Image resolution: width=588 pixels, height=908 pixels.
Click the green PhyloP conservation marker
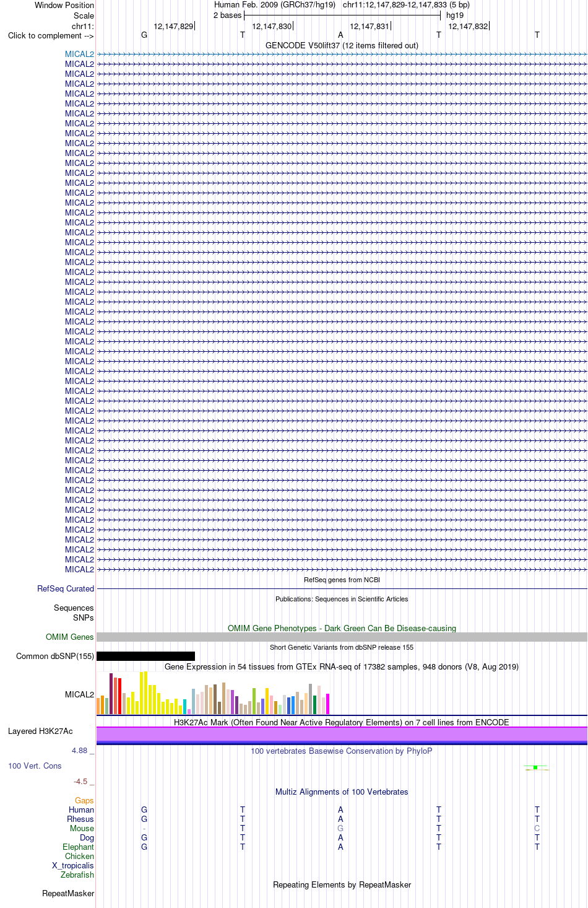535,767
